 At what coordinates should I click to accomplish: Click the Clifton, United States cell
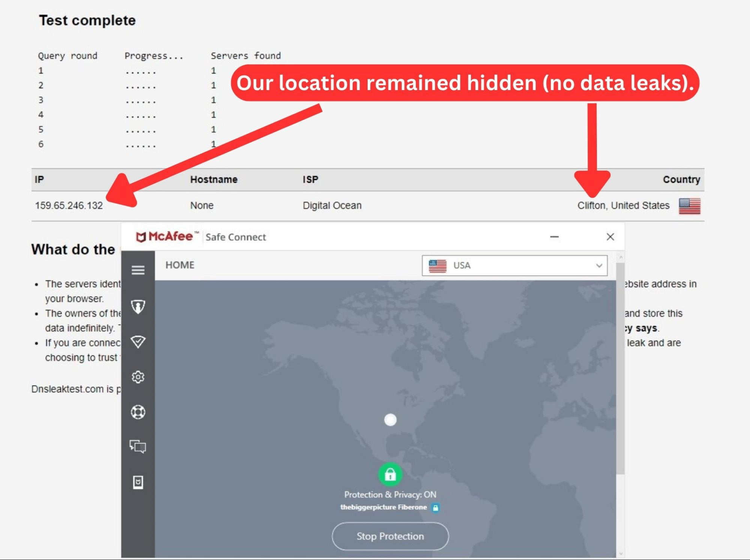[623, 206]
